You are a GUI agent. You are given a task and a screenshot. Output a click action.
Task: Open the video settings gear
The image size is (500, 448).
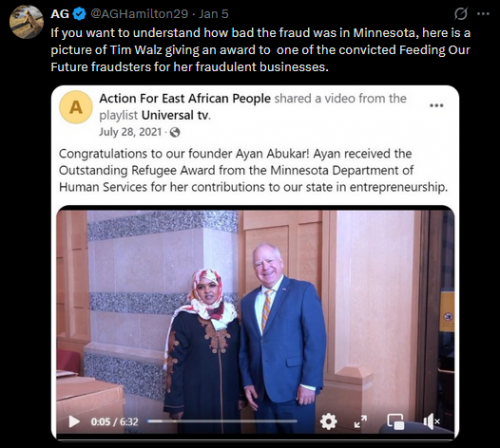[328, 422]
